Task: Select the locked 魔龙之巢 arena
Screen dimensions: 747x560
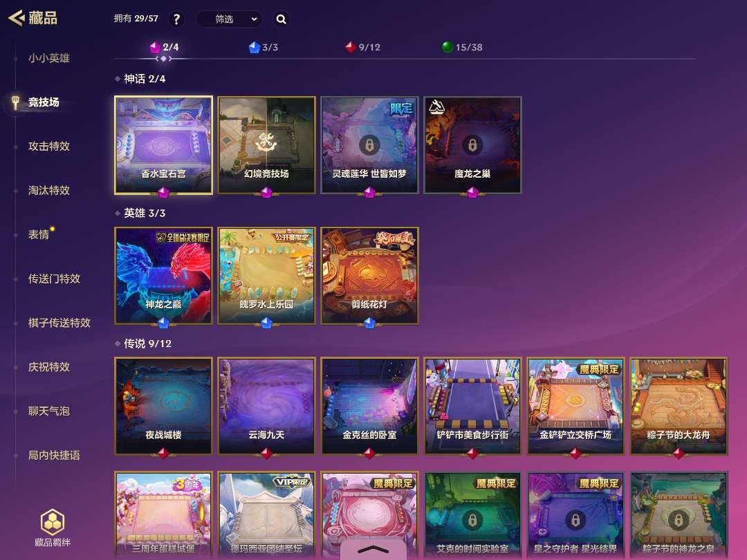Action: 472,145
